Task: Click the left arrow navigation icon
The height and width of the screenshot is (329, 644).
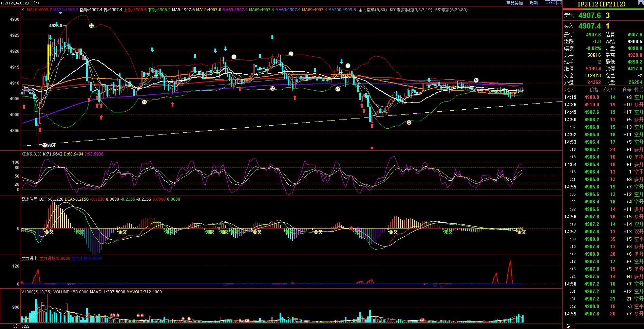Action: pyautogui.click(x=547, y=3)
